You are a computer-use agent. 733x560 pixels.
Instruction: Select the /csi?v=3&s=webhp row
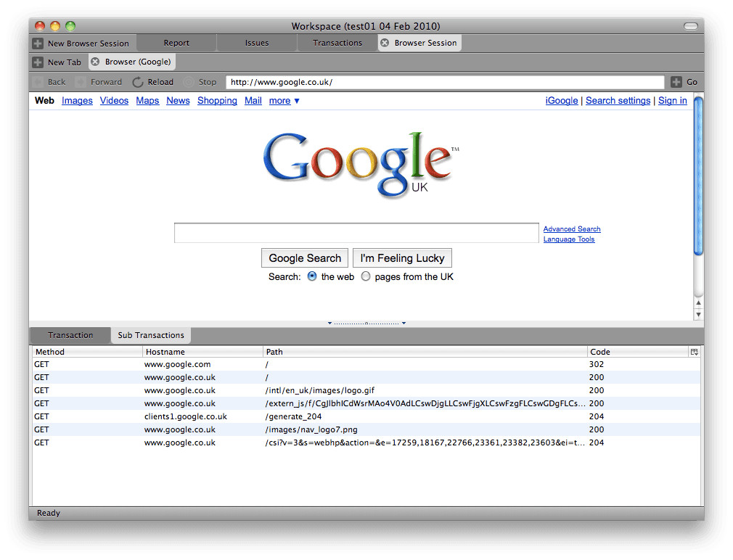(366, 442)
